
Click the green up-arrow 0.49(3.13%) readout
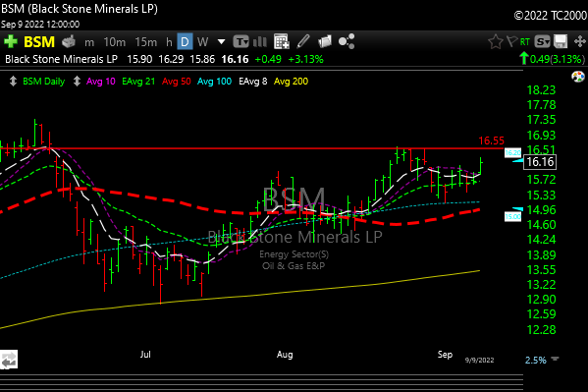pos(552,59)
